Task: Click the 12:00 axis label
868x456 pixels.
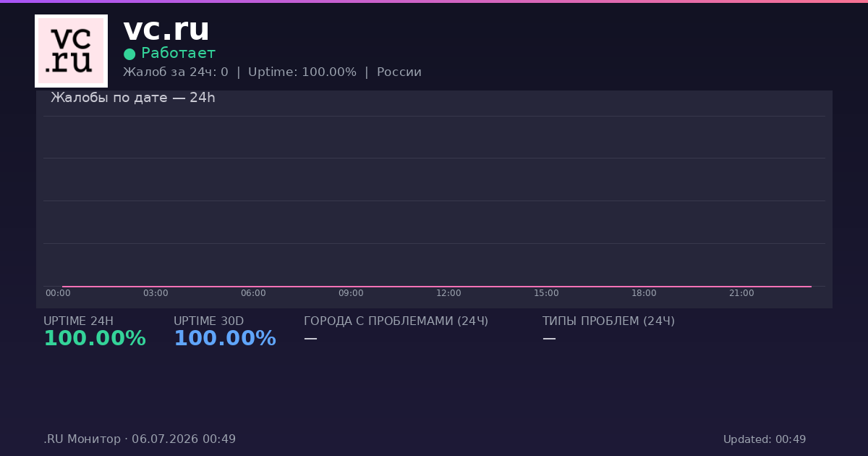Action: coord(448,293)
